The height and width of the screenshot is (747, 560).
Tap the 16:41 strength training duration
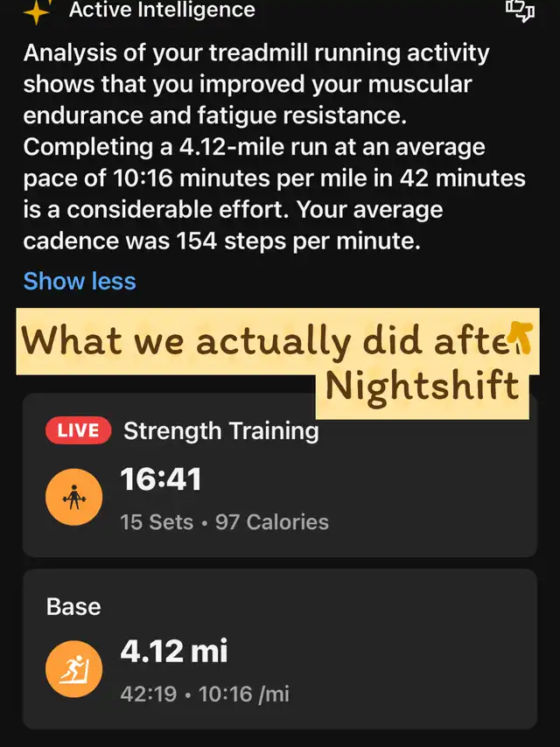[161, 478]
